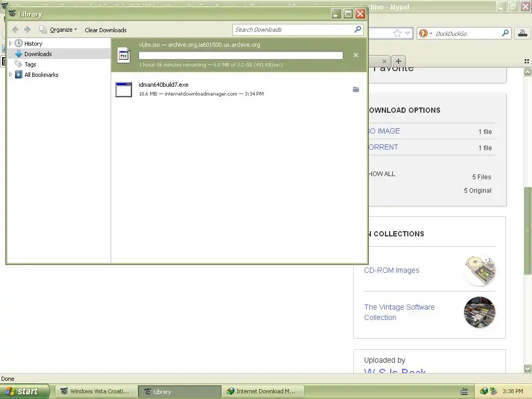Cancel the vLite.iso download

[x=355, y=55]
